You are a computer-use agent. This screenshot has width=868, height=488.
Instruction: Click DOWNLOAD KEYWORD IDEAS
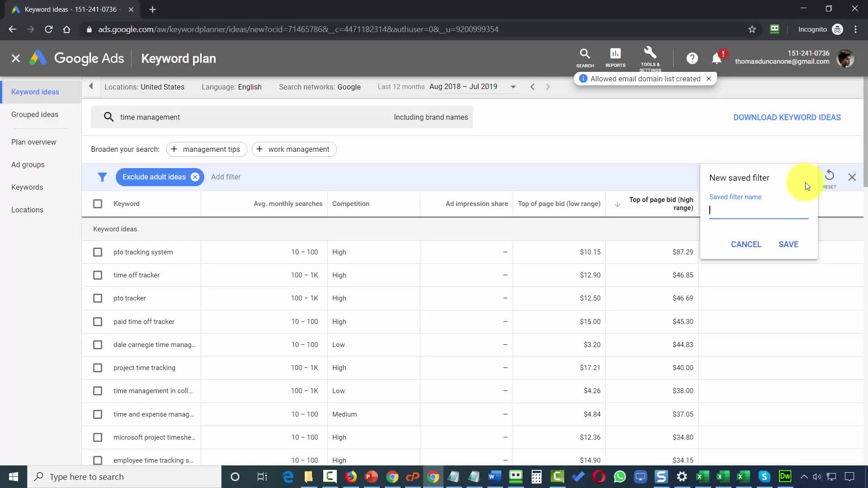[x=787, y=117]
